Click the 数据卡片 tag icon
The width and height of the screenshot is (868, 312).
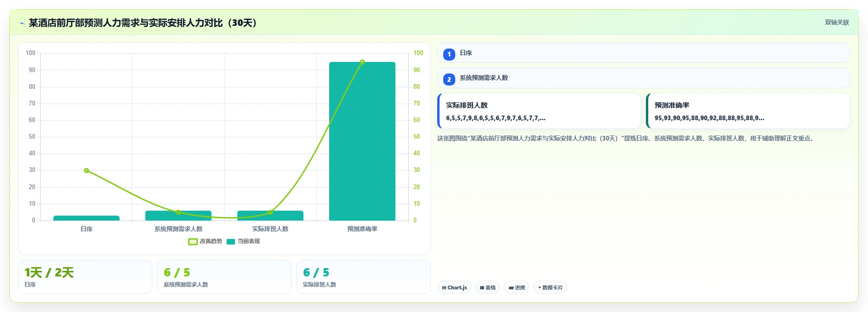[539, 288]
